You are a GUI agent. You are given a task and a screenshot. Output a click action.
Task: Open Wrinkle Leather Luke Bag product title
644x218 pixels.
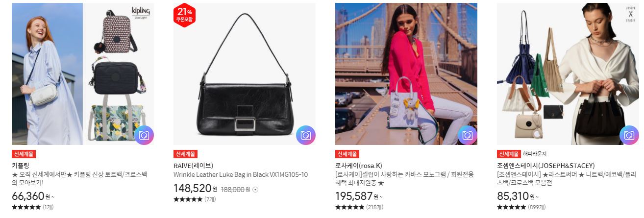click(241, 174)
